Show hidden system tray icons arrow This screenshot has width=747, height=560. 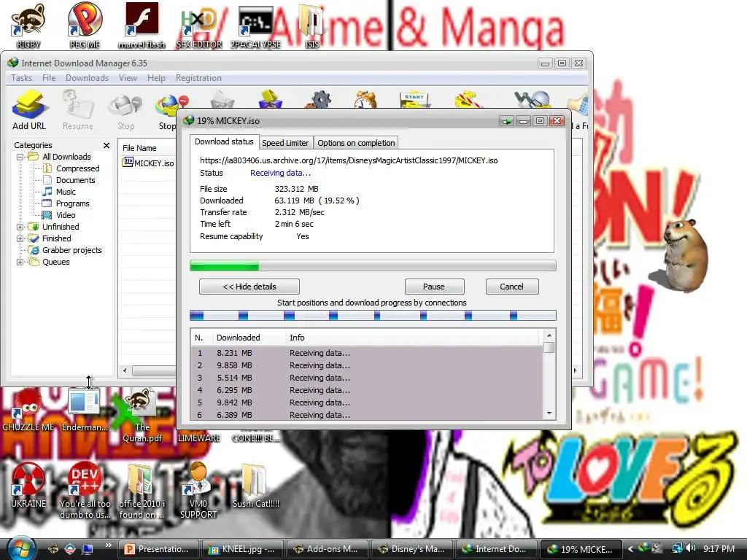630,549
